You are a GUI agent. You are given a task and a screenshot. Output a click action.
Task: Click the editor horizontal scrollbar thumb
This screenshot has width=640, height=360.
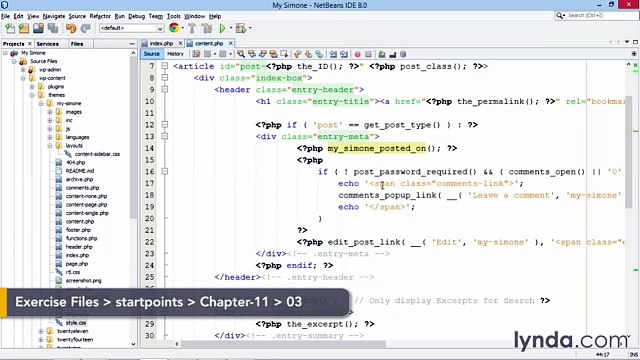point(283,344)
